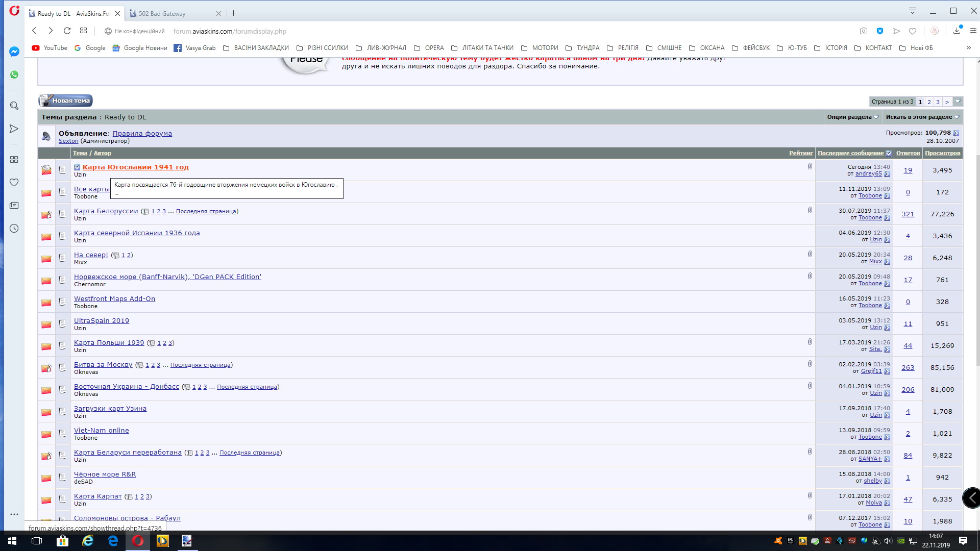Reload the current page
The width and height of the screenshot is (980, 551).
67,31
